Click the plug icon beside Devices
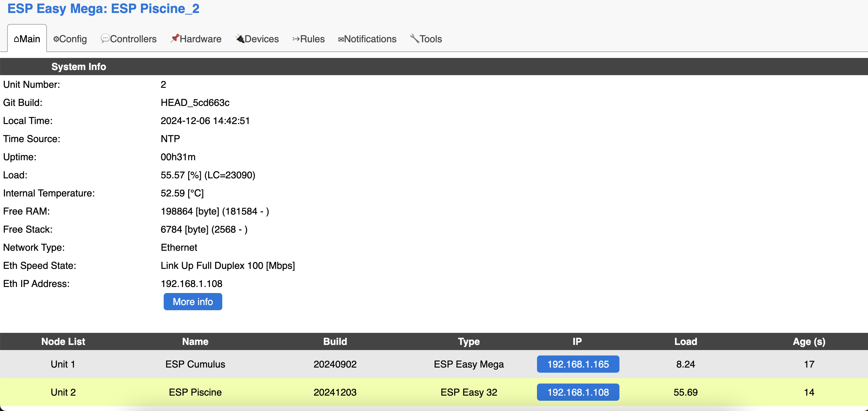Image resolution: width=868 pixels, height=411 pixels. [x=240, y=39]
